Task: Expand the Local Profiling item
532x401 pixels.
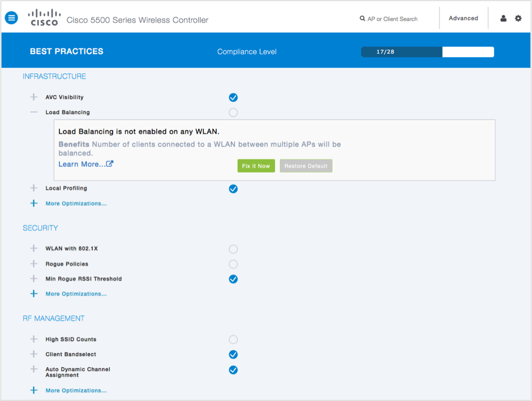Action: 34,188
